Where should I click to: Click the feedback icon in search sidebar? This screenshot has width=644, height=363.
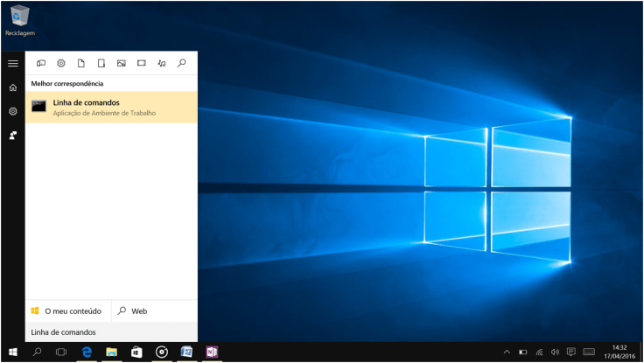12,135
